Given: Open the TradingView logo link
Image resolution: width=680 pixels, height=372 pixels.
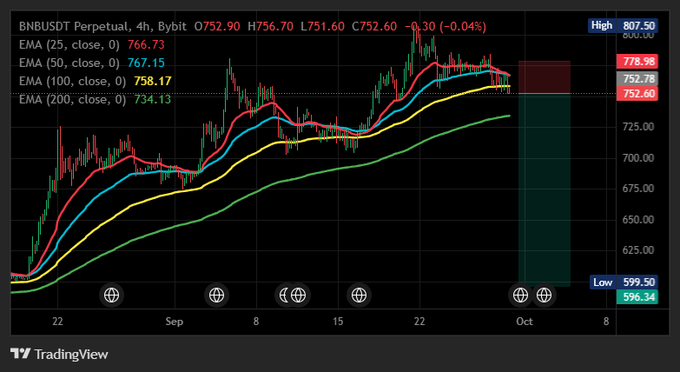Looking at the screenshot, I should (59, 354).
